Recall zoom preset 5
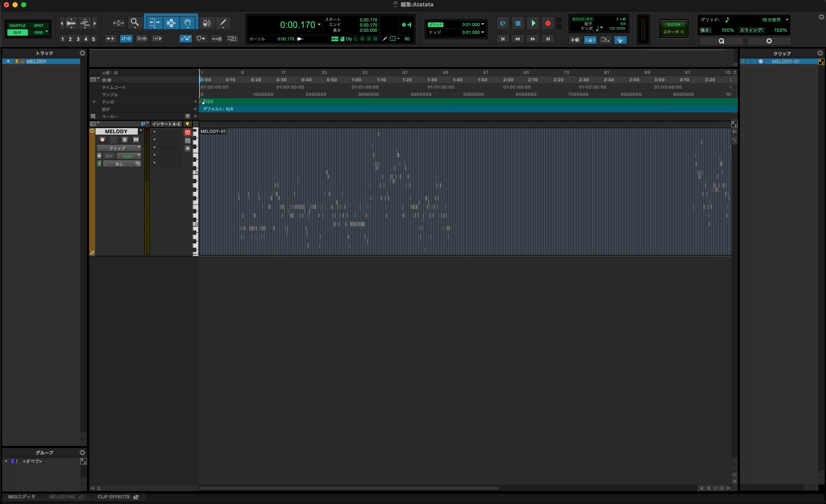Screen dimensions: 826x504 [94, 39]
